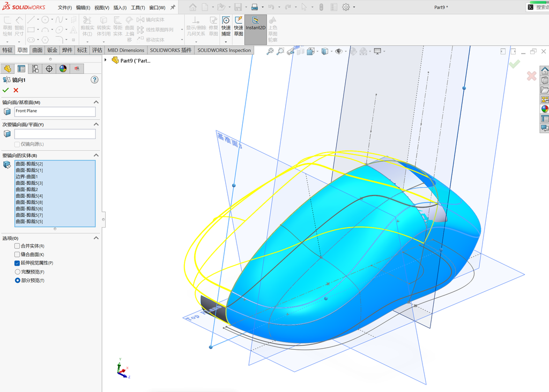Collapse 要镜向的实体 section

coord(97,155)
